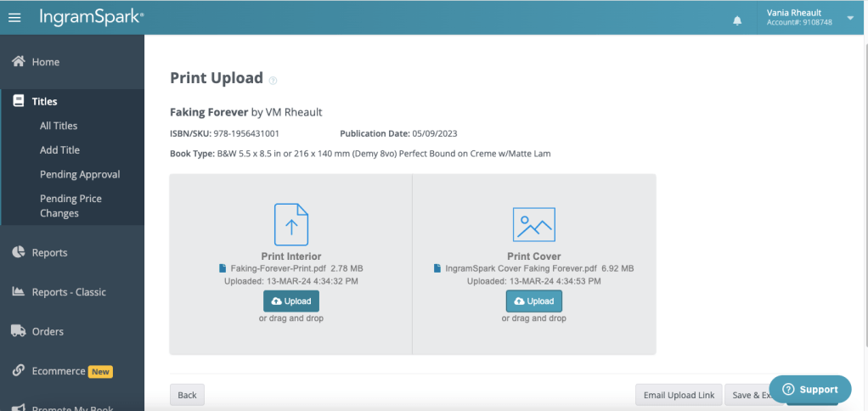
Task: Click the Ecommerce link icon
Action: coord(17,371)
